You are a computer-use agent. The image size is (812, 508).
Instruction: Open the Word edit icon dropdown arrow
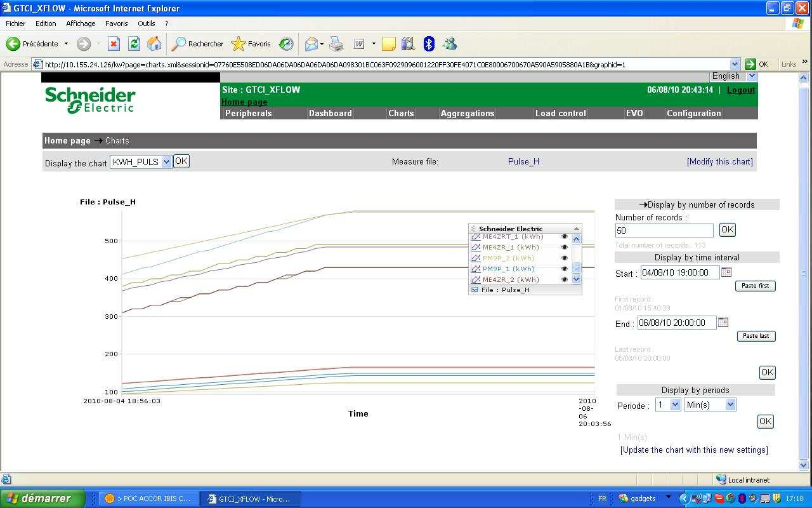click(374, 44)
